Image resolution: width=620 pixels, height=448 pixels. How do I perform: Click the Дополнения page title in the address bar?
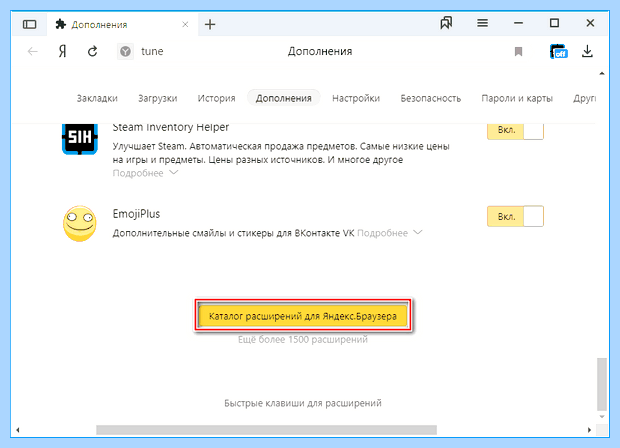[319, 51]
